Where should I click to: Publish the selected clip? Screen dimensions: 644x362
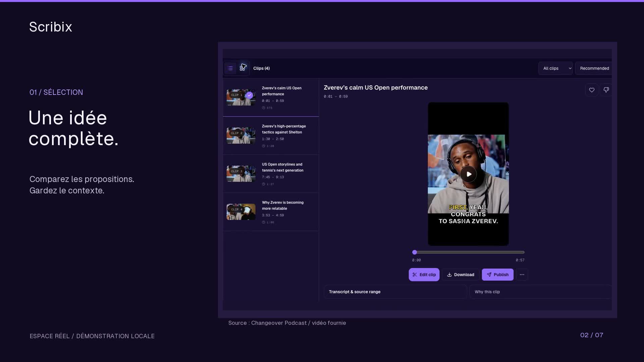498,275
